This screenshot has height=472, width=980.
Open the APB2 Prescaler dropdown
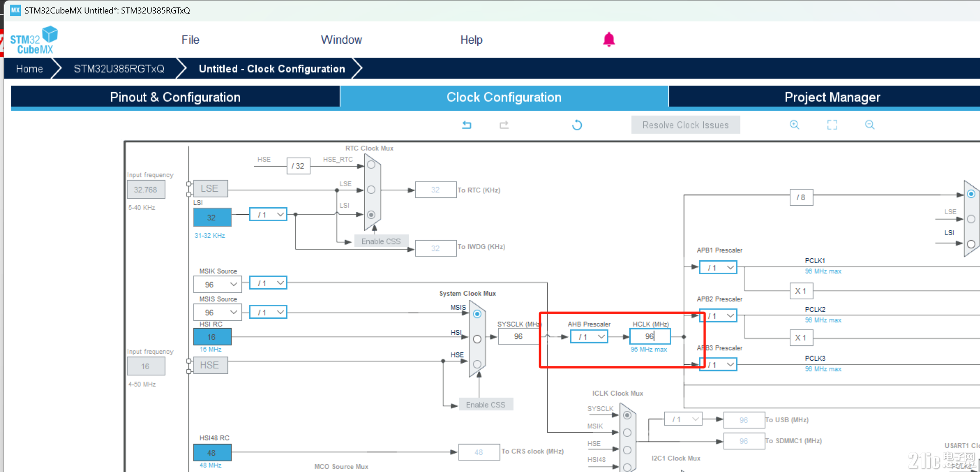coord(718,316)
